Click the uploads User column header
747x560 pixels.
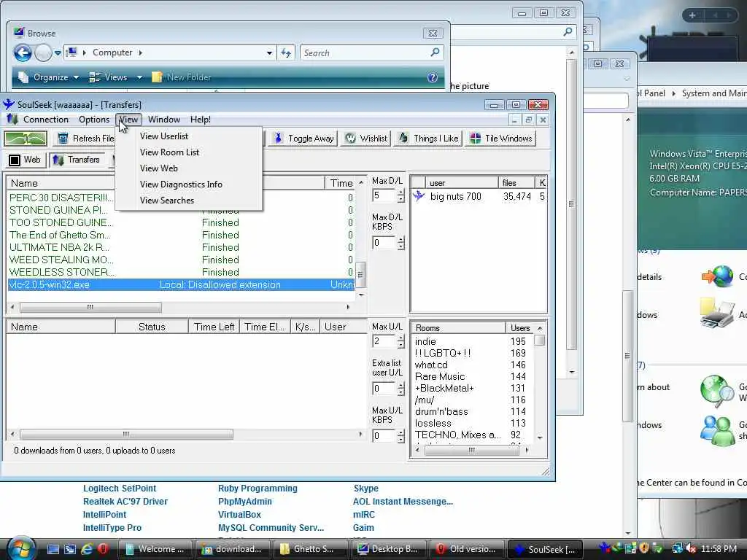tap(343, 327)
